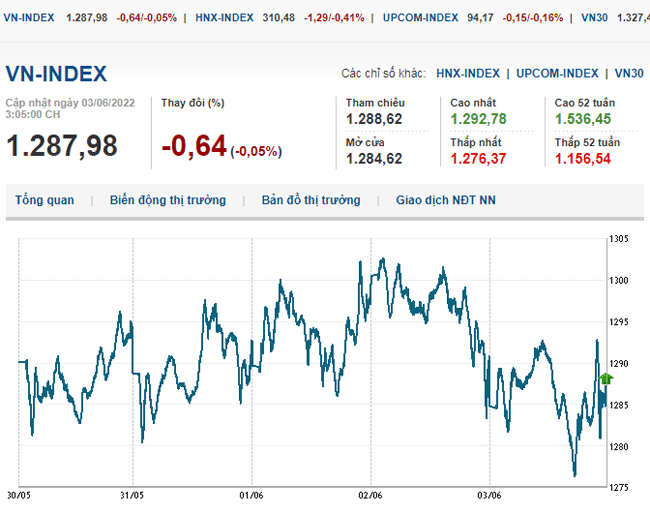650x514 pixels.
Task: Open VN30 link beside Các chỉ số khác
Action: 629,73
